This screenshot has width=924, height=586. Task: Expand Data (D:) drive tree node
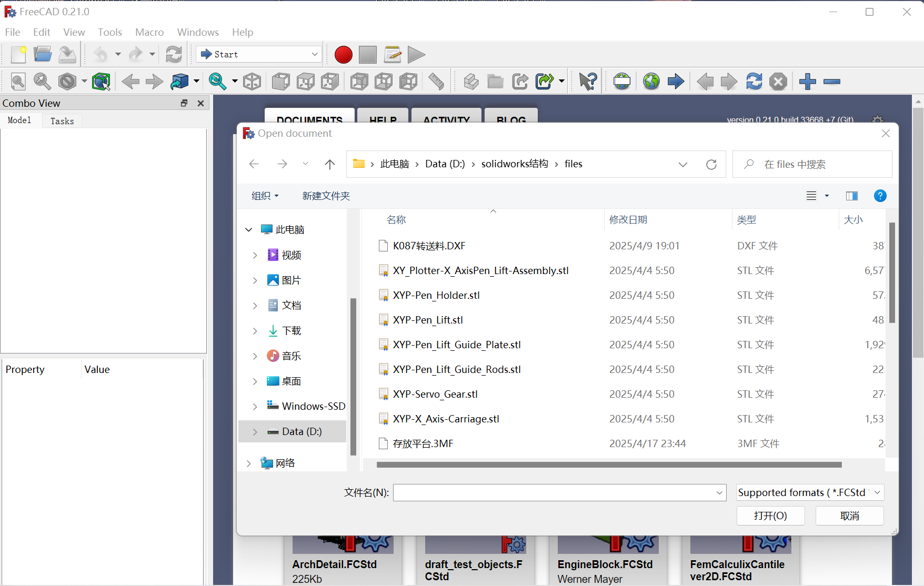pos(255,432)
